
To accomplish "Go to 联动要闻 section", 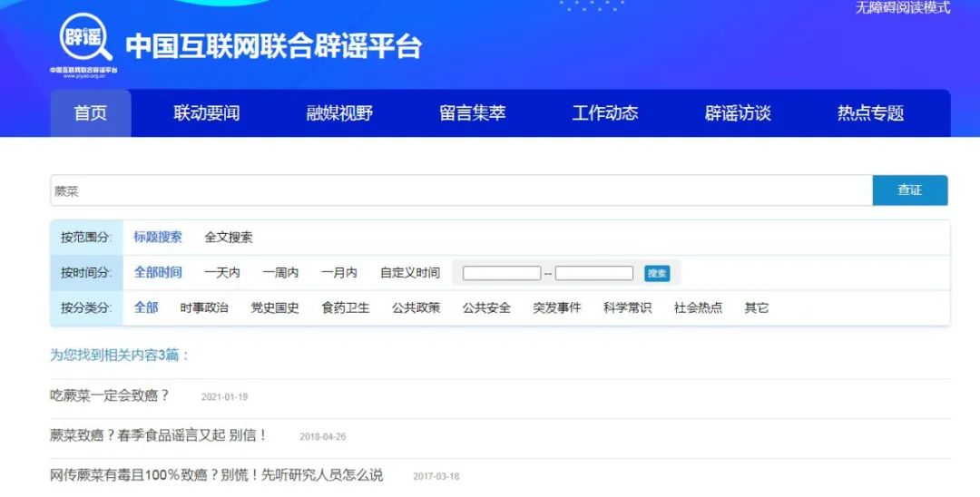I will click(x=206, y=113).
